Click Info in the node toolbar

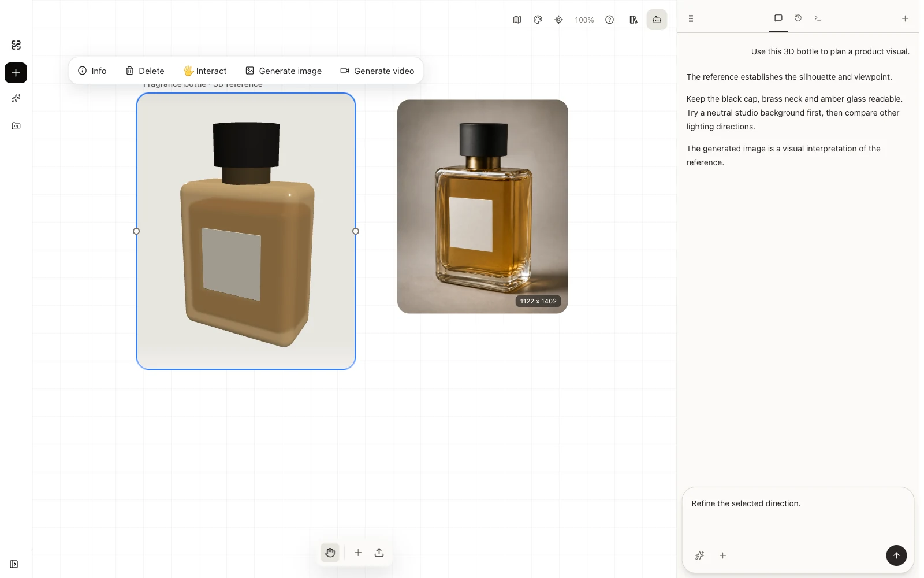[x=92, y=71]
